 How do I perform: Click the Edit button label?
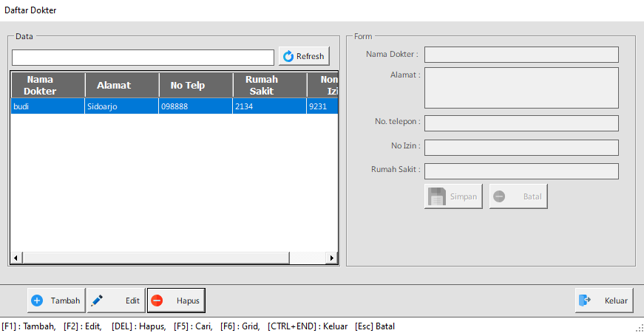pyautogui.click(x=132, y=301)
